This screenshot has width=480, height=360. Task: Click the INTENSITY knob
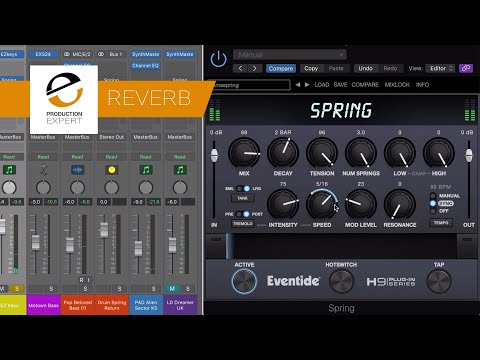point(283,204)
